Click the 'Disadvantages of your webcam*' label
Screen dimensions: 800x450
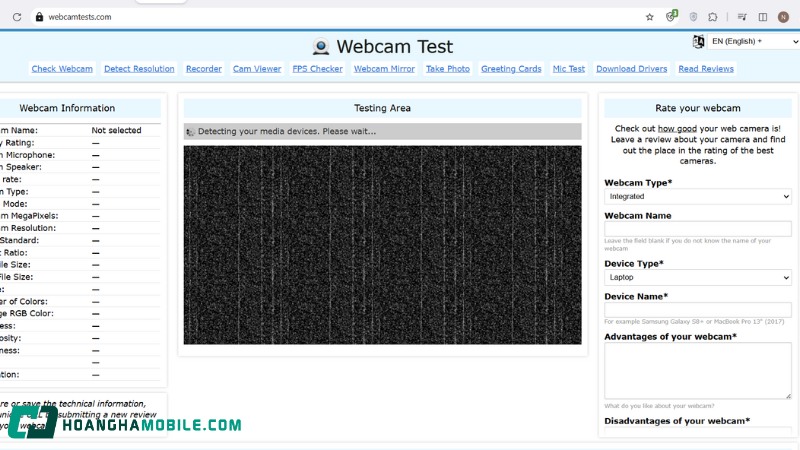tap(677, 421)
